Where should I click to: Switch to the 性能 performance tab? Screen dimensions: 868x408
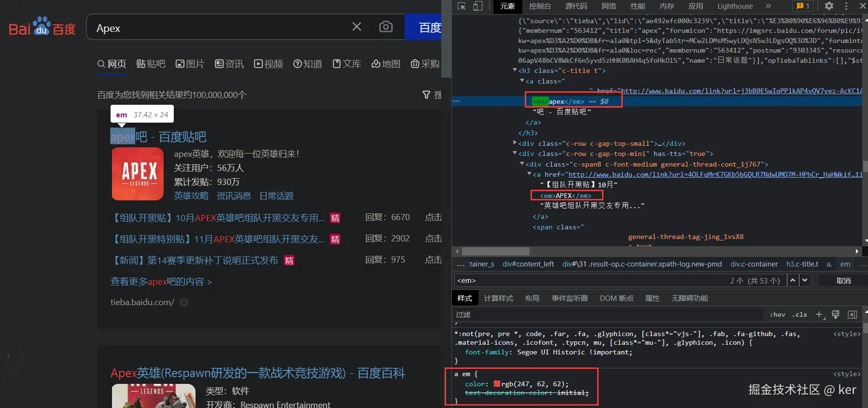[638, 6]
